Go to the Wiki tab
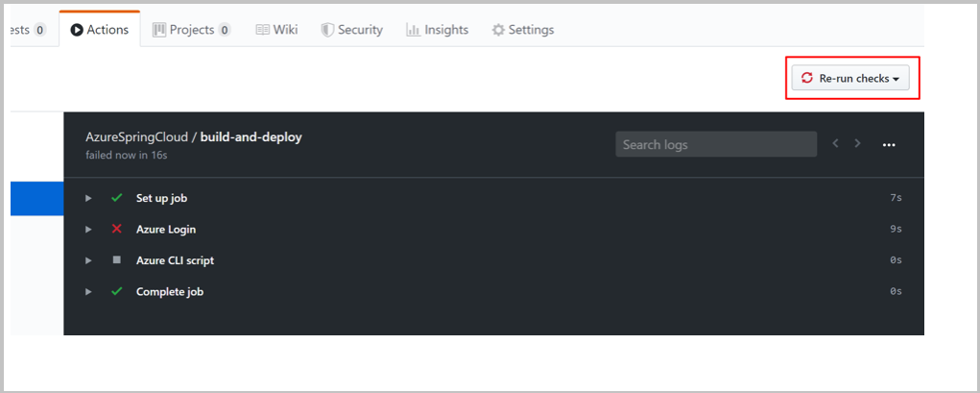 (276, 30)
